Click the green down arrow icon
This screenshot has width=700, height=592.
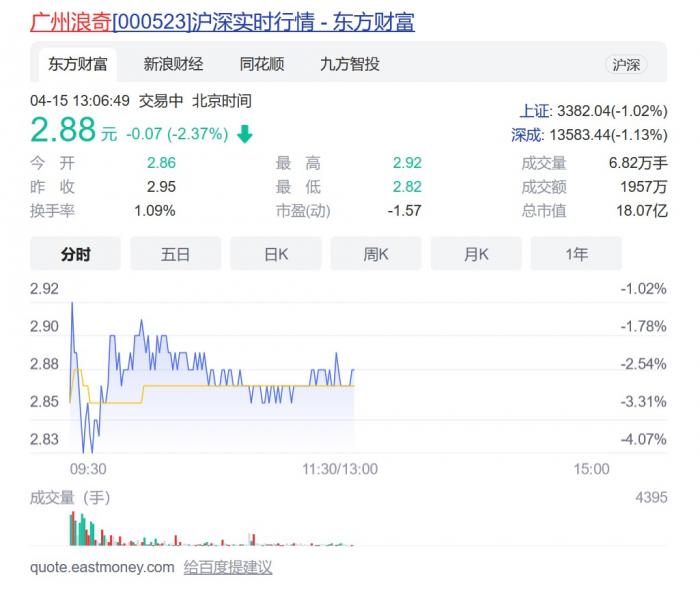point(245,134)
